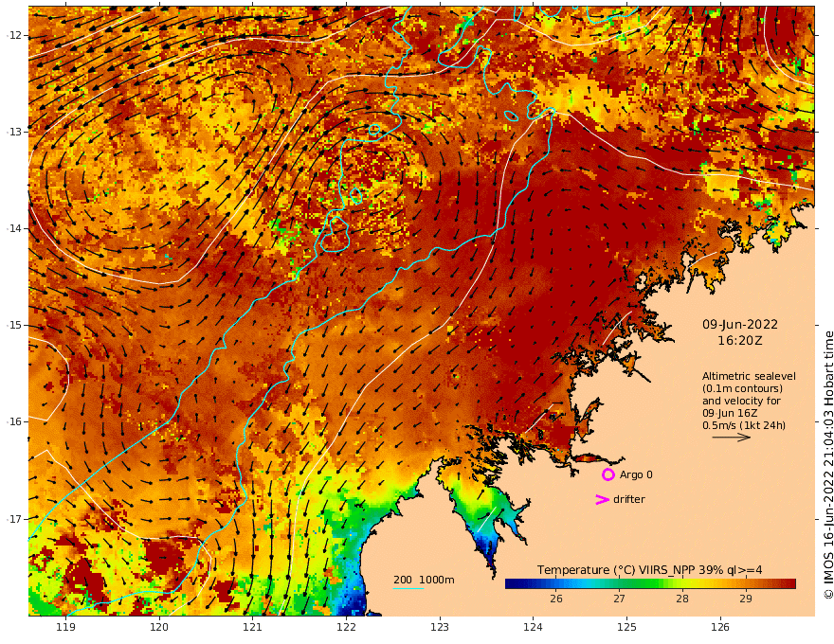The image size is (834, 644).
Task: Click the '09-Jun 16Z' caption line
Action: click(x=730, y=413)
